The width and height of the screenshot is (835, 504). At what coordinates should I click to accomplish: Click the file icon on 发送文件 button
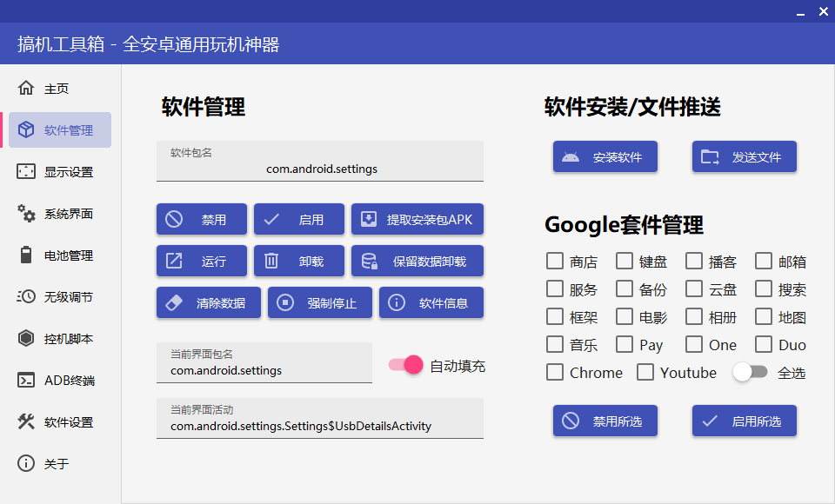click(710, 156)
